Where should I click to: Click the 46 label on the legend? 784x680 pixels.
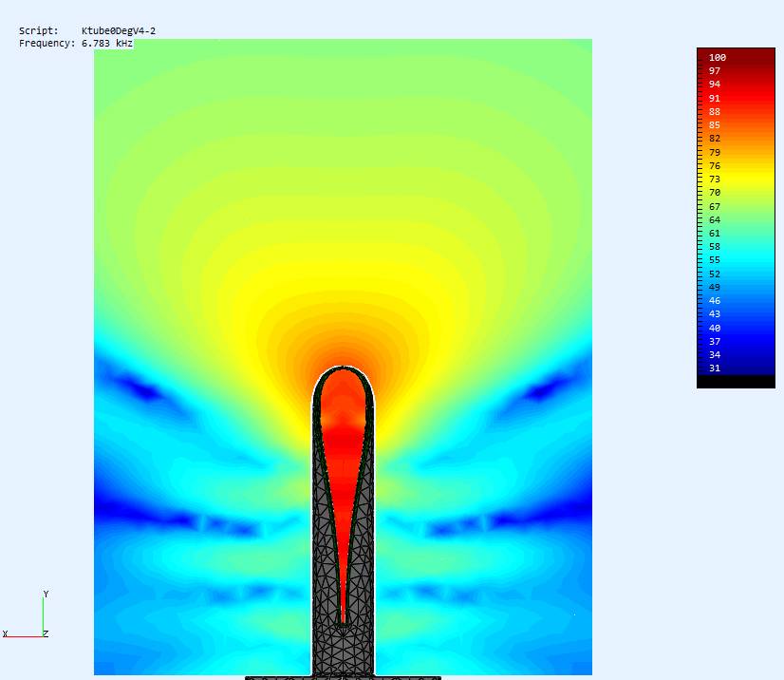point(715,301)
